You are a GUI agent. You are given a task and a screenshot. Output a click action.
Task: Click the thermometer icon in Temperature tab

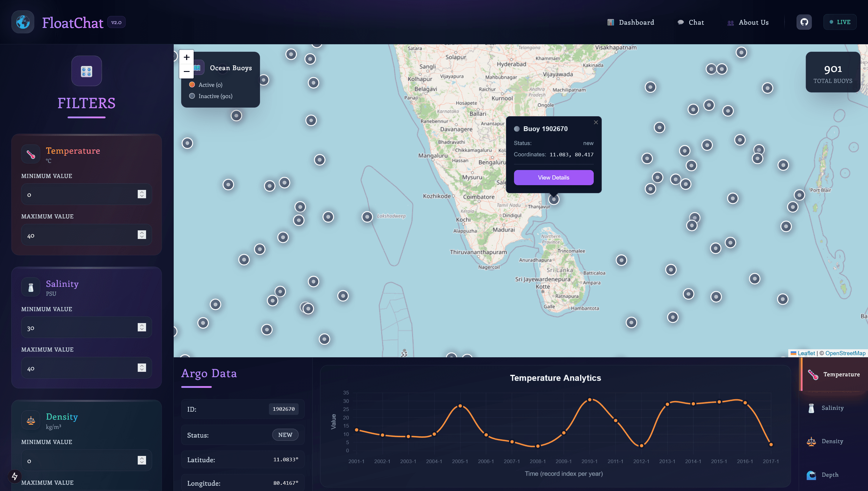(813, 374)
